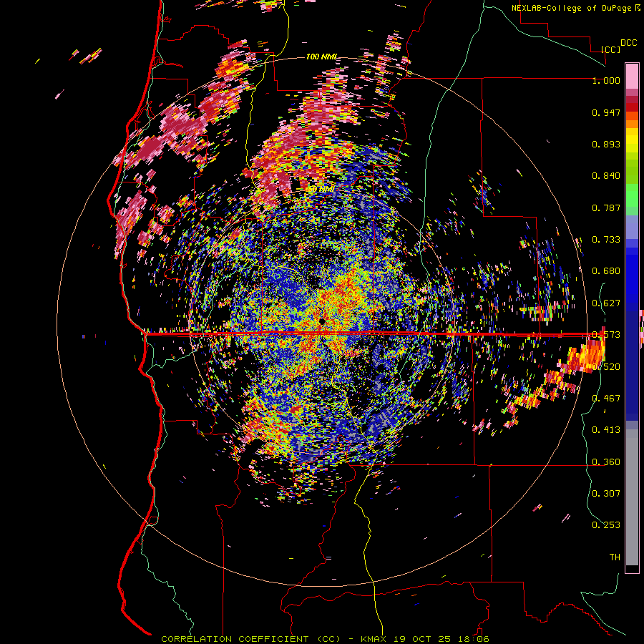The width and height of the screenshot is (644, 644).
Task: Click the [CC] label above the scale
Action: (610, 49)
